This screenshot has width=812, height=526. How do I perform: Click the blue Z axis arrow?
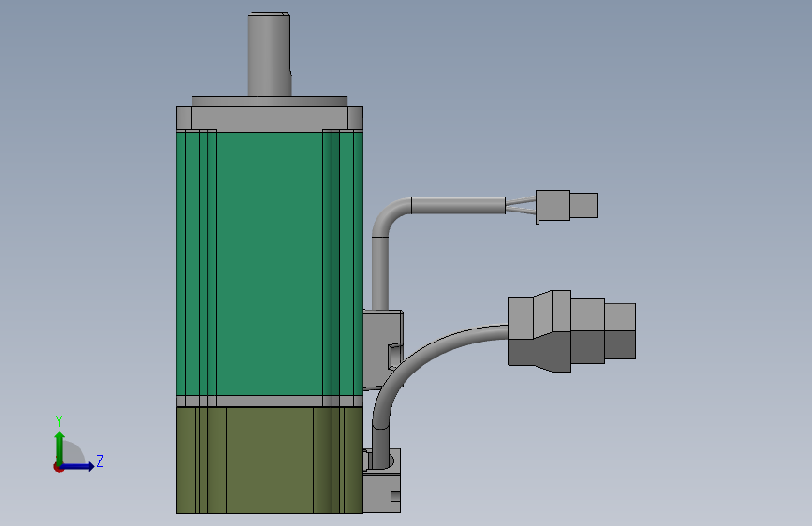click(x=78, y=466)
